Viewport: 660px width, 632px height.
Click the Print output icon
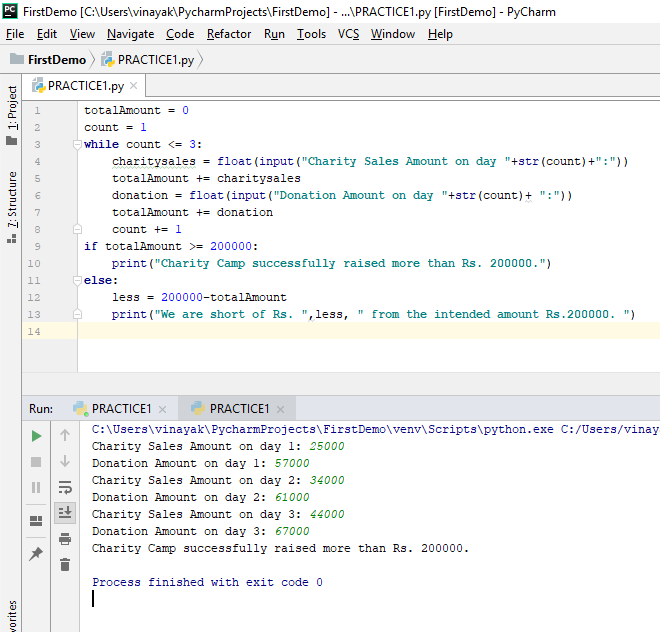(x=65, y=539)
